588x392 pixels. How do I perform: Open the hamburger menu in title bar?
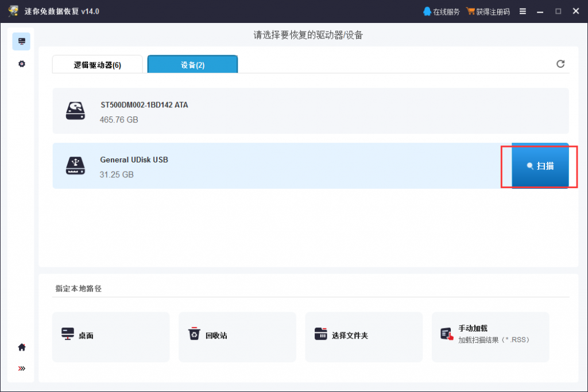pyautogui.click(x=523, y=11)
